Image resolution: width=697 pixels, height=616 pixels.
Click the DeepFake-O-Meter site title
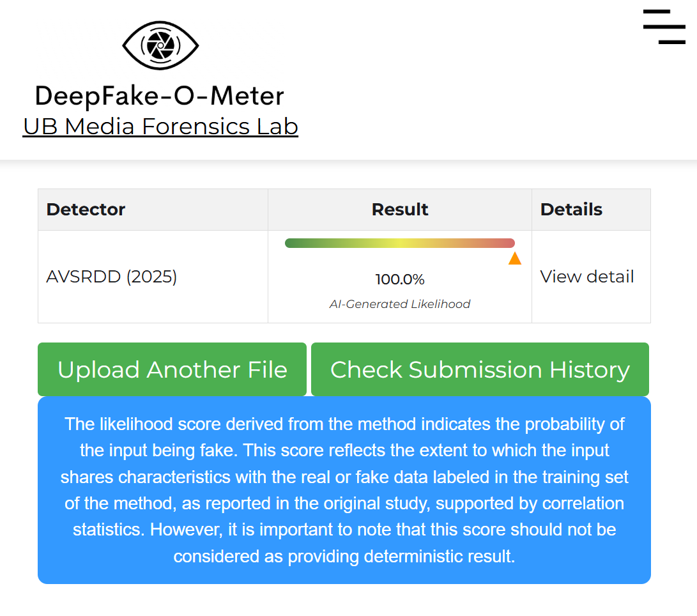pos(160,96)
